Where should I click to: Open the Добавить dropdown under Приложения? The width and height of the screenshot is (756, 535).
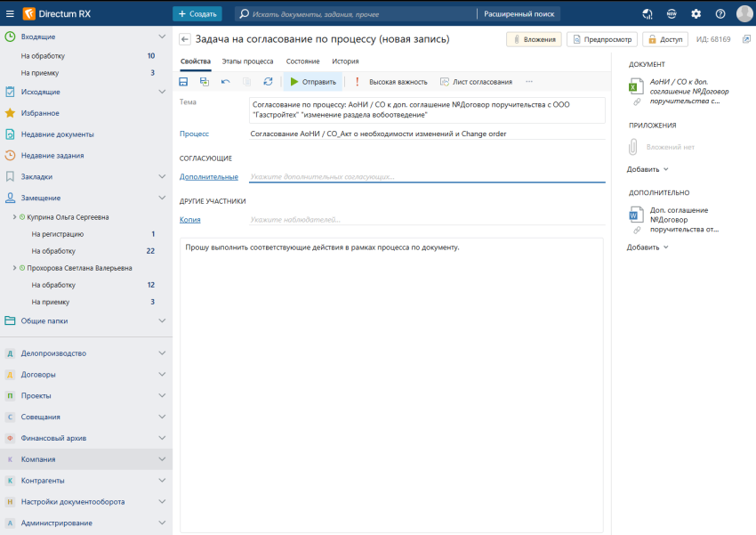[647, 169]
